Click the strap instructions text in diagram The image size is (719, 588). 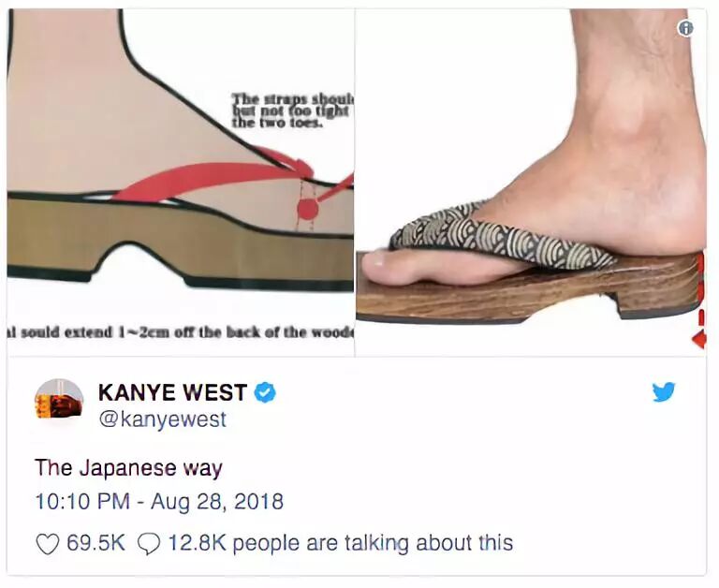point(292,110)
